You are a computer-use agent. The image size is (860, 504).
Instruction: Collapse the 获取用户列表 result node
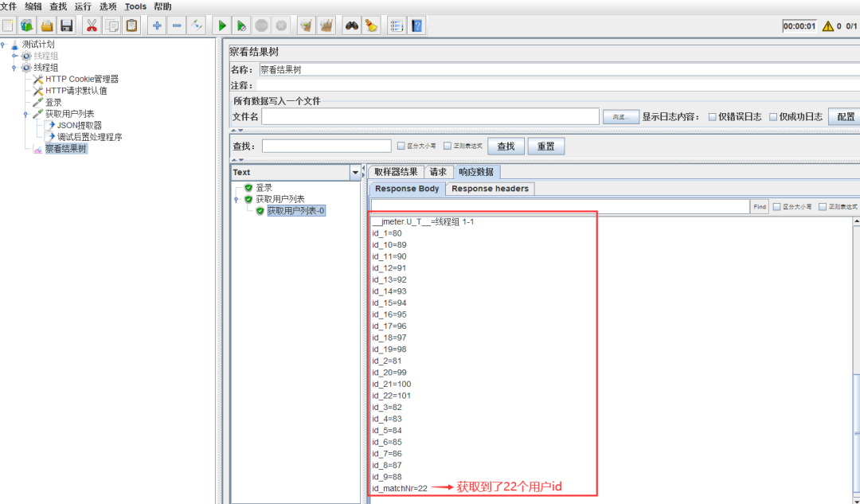236,199
